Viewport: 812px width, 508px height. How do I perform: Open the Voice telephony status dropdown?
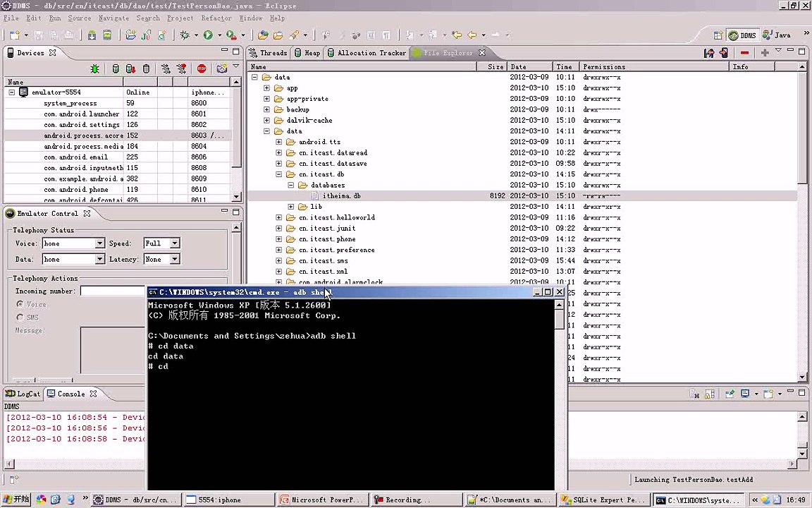pyautogui.click(x=99, y=243)
